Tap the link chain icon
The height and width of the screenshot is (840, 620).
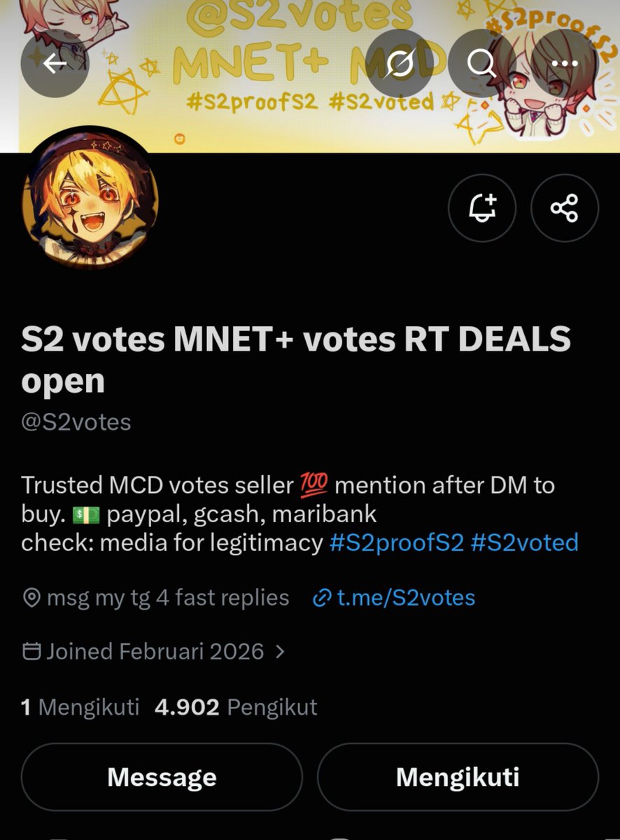322,598
